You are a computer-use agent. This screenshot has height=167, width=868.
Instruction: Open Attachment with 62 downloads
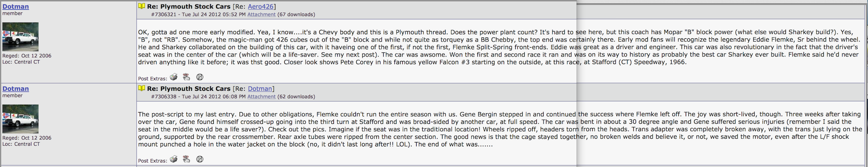(261, 97)
